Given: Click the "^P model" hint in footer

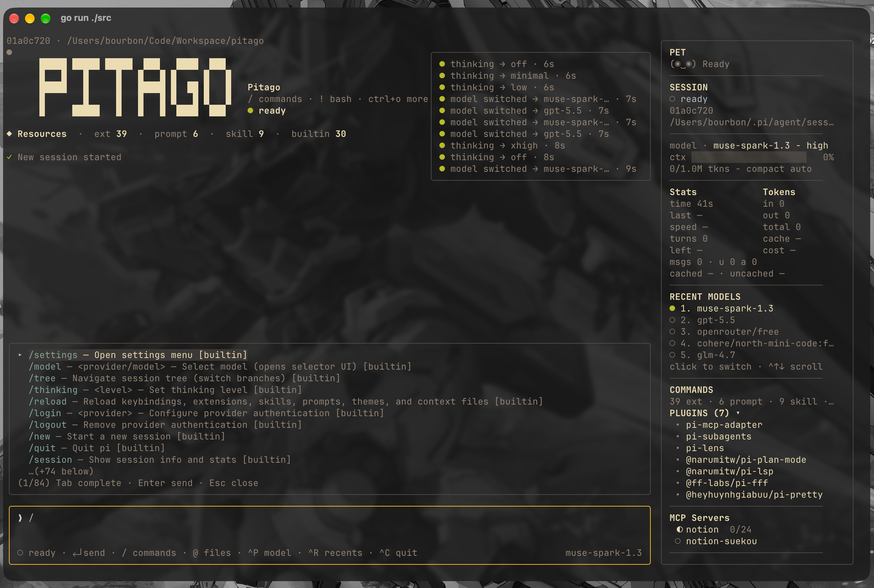Looking at the screenshot, I should [270, 552].
